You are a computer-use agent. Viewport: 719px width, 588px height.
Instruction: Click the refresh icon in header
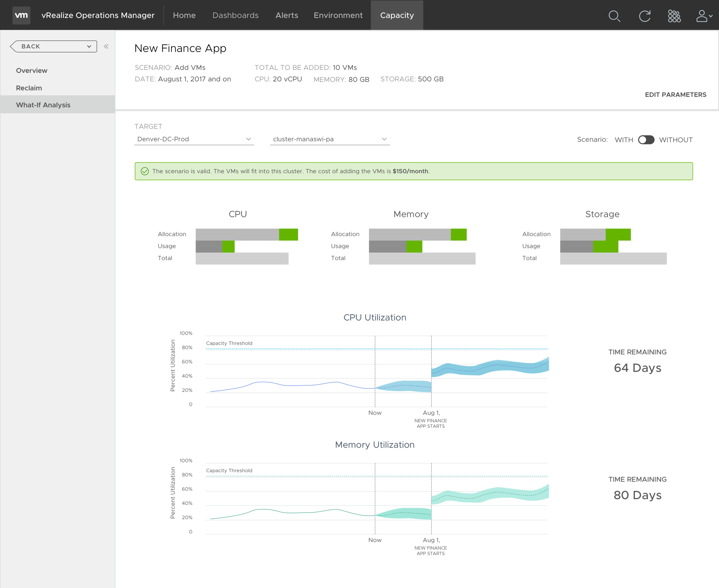click(645, 16)
